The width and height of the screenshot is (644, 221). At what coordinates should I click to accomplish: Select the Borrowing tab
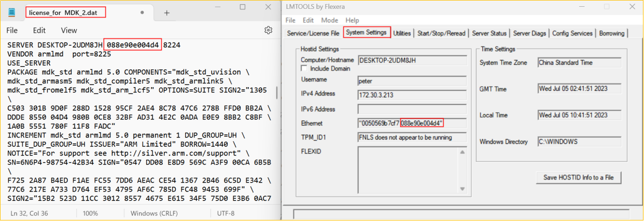coord(611,33)
